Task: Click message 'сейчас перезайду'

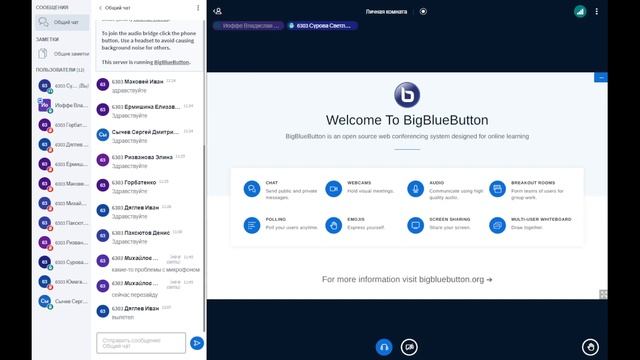Action: (135, 295)
